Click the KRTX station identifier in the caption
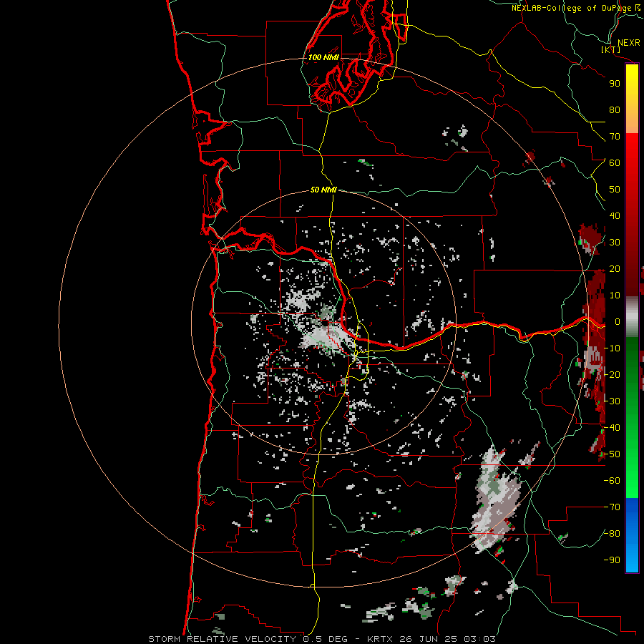Image resolution: width=644 pixels, height=644 pixels. pos(381,639)
